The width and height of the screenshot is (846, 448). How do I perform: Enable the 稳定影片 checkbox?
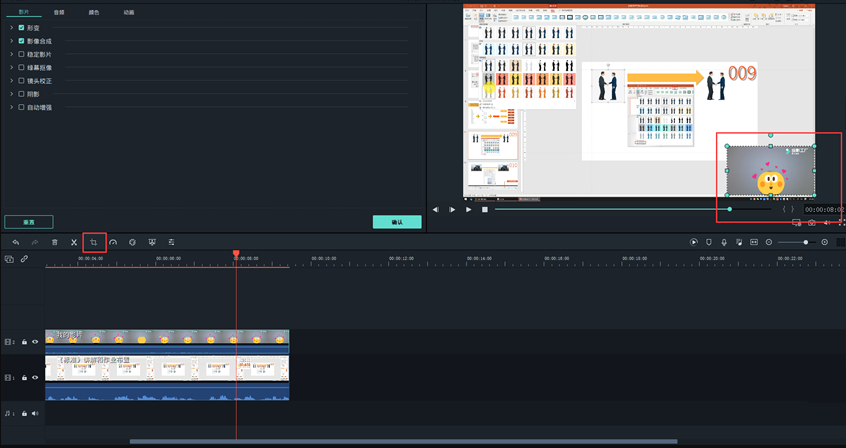coord(22,54)
